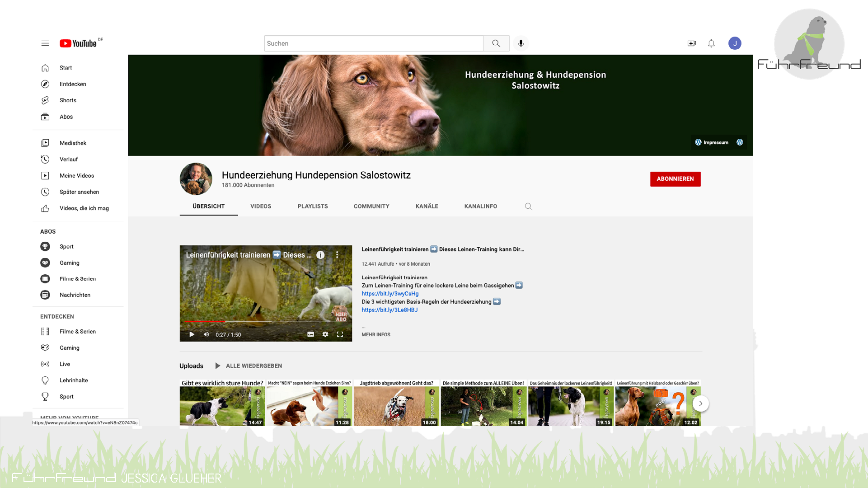Click the HIER ABO video overlay
The image size is (868, 488).
[340, 314]
